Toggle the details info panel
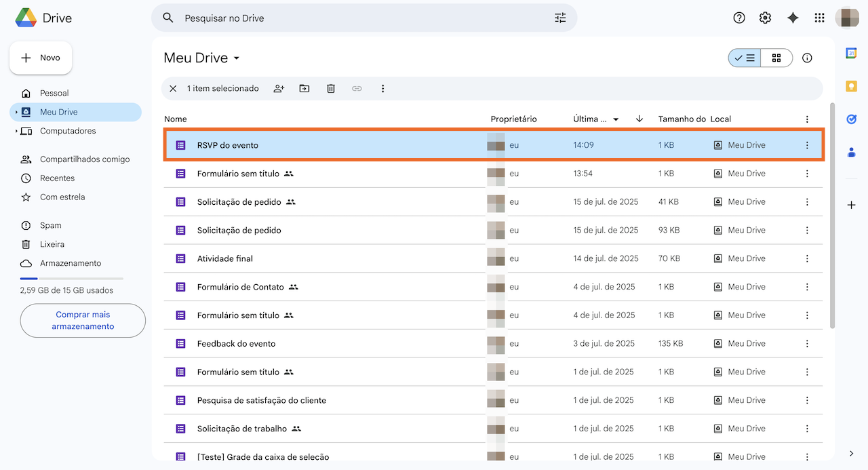This screenshot has width=868, height=470. click(807, 58)
